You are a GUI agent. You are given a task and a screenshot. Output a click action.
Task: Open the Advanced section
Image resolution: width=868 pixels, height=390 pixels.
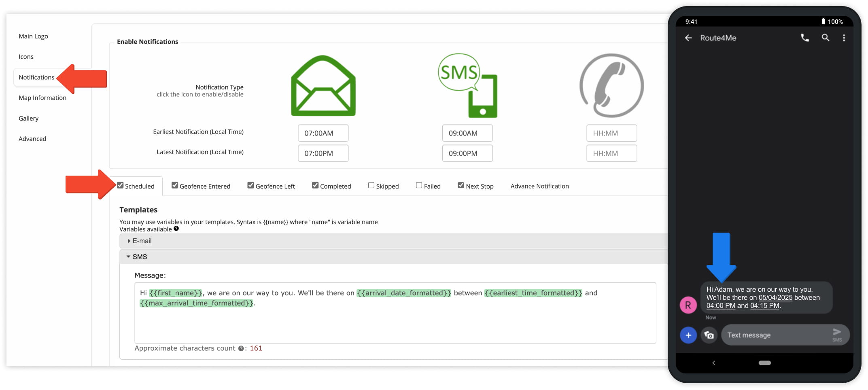point(32,139)
